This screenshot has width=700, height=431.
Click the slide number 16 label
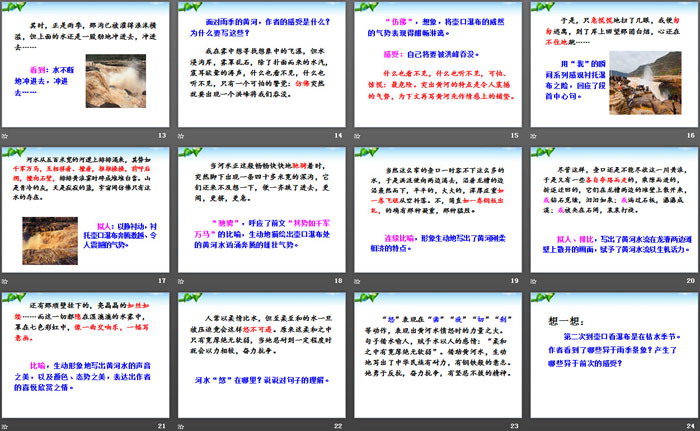pyautogui.click(x=689, y=135)
